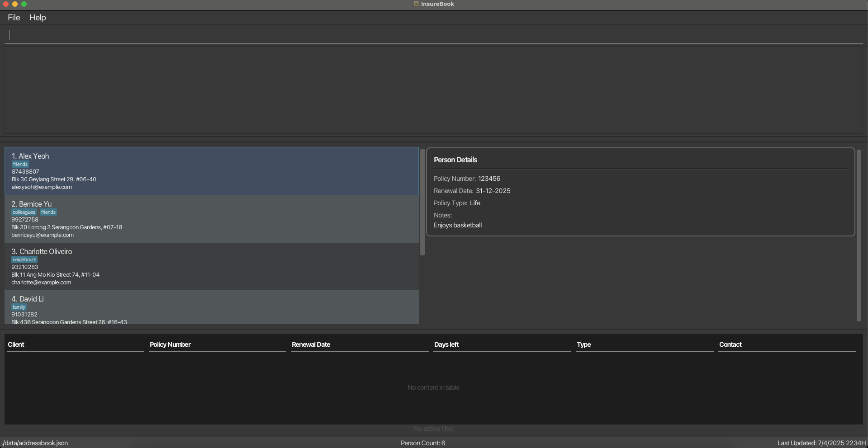Click phone number 99272758
This screenshot has width=868, height=448.
pyautogui.click(x=25, y=220)
